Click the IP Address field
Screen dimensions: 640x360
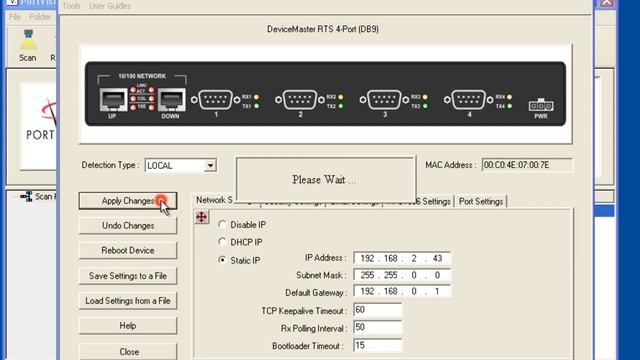pyautogui.click(x=402, y=258)
